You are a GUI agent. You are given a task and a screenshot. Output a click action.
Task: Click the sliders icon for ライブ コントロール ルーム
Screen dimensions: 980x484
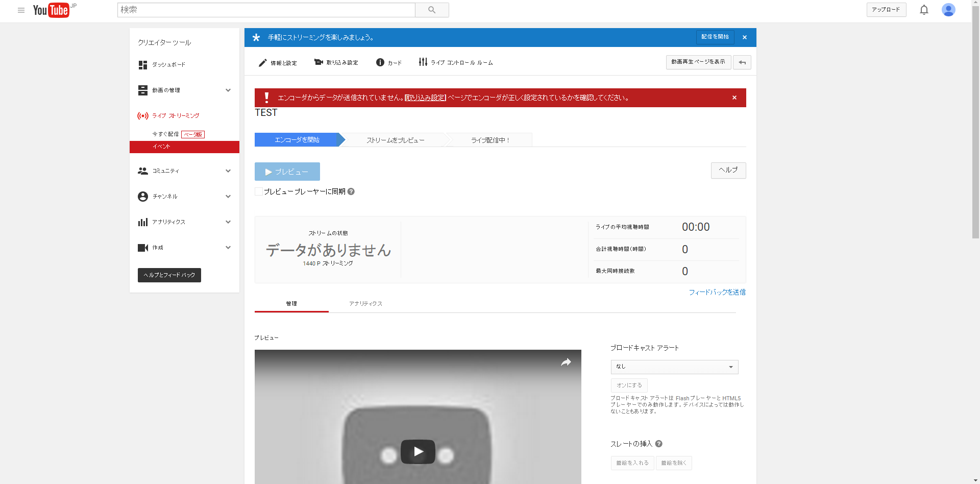coord(423,62)
